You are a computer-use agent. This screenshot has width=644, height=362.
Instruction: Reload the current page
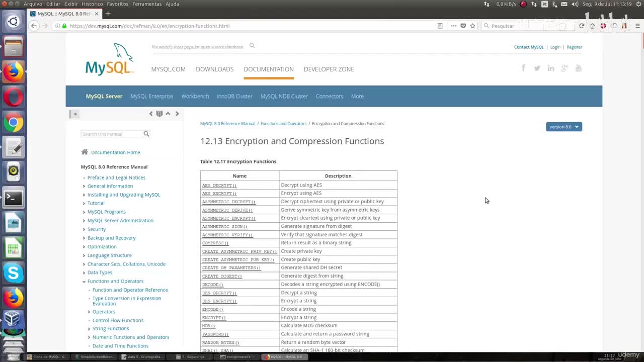point(582,26)
